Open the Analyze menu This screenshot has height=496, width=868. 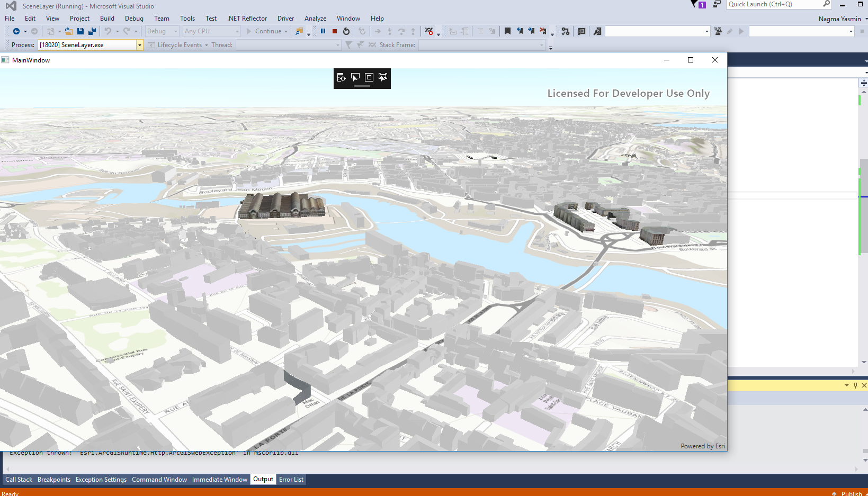[315, 18]
